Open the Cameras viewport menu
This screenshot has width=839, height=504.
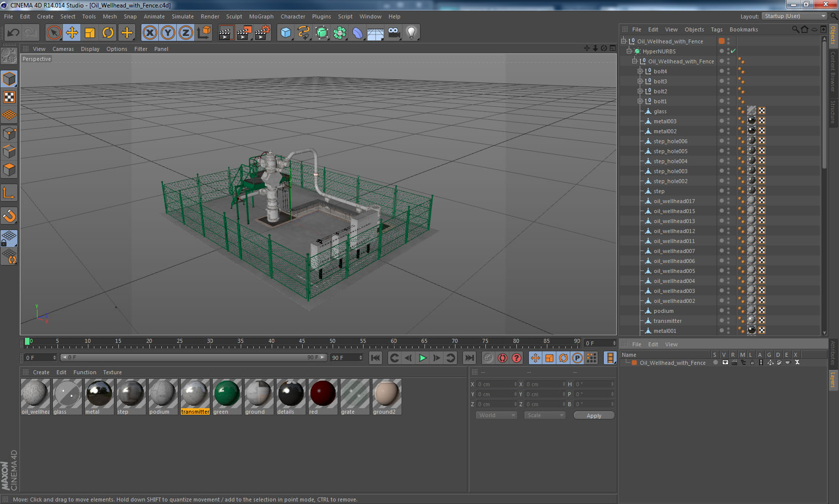[x=63, y=49]
